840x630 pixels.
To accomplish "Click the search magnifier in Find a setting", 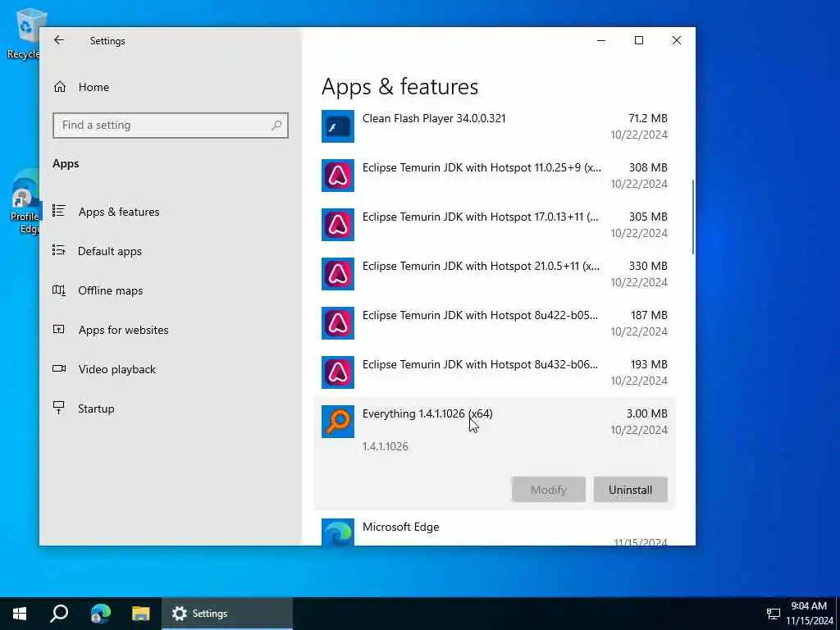I will [x=276, y=126].
